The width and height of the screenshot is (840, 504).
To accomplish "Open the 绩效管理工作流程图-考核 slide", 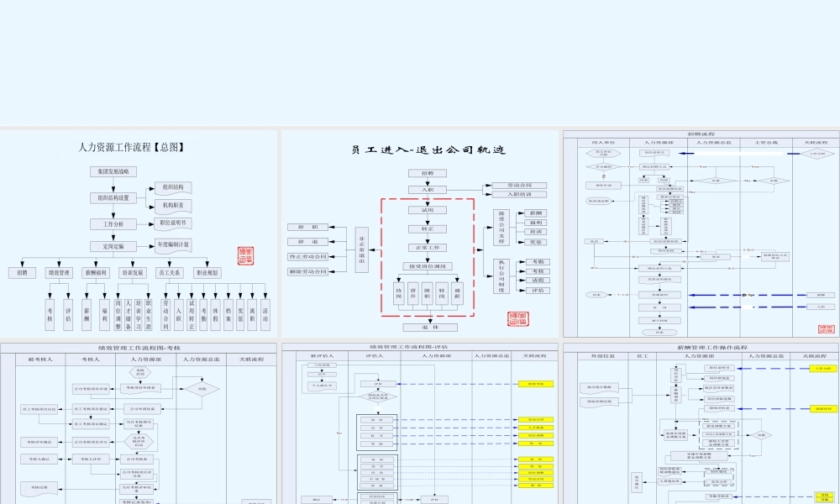I will point(138,423).
